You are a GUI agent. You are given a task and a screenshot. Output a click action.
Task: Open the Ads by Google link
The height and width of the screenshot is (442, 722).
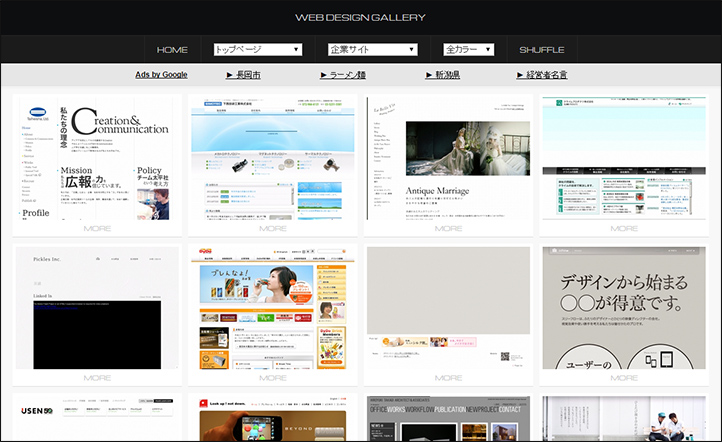click(x=161, y=75)
